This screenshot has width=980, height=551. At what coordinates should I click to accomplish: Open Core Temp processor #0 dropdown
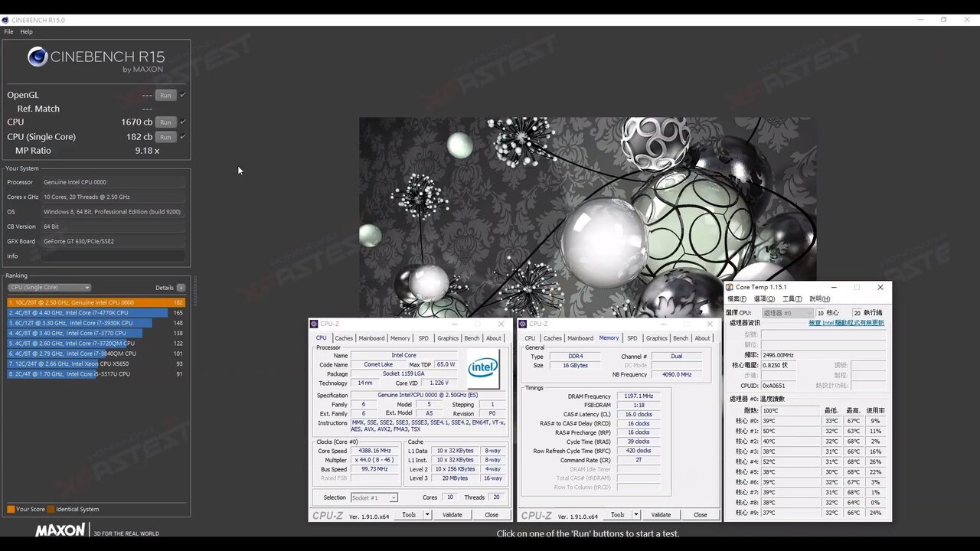pyautogui.click(x=786, y=313)
